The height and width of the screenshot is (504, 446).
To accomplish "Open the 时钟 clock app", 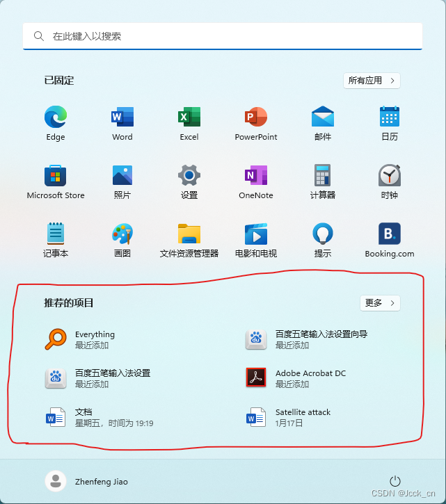I will point(390,181).
